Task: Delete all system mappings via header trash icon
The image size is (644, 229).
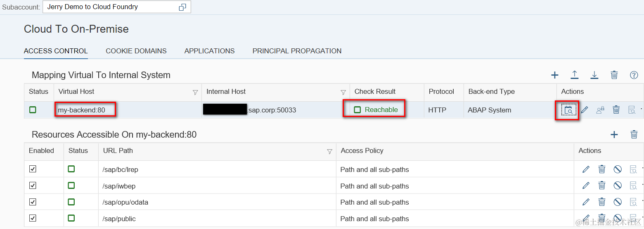Action: tap(614, 75)
